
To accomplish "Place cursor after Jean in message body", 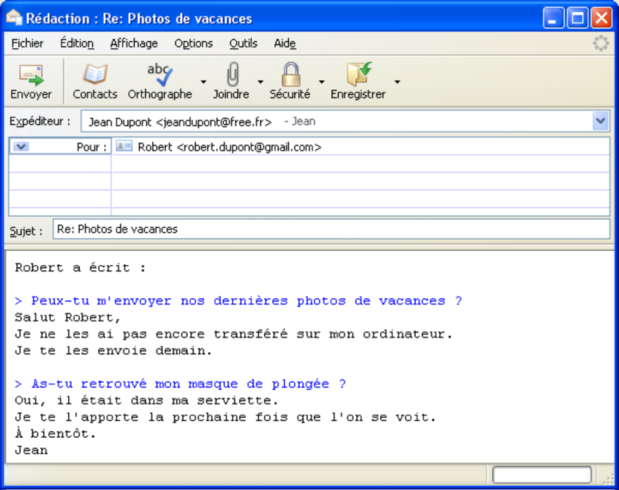I will tap(49, 450).
